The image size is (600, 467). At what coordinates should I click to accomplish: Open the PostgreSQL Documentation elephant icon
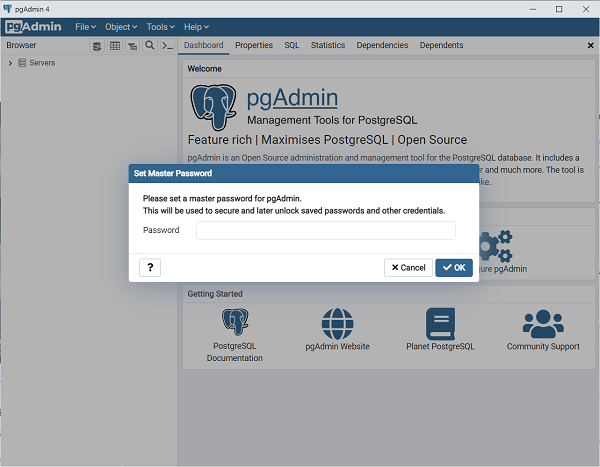pyautogui.click(x=235, y=322)
